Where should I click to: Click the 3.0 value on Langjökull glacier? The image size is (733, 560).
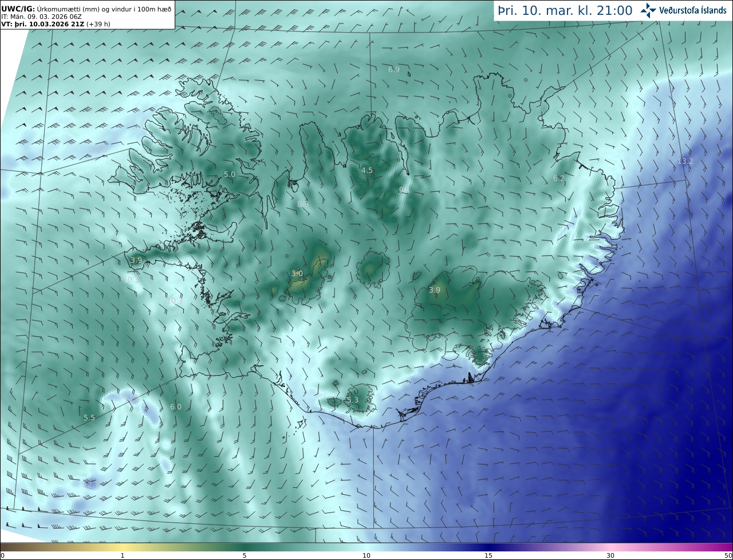tap(297, 273)
